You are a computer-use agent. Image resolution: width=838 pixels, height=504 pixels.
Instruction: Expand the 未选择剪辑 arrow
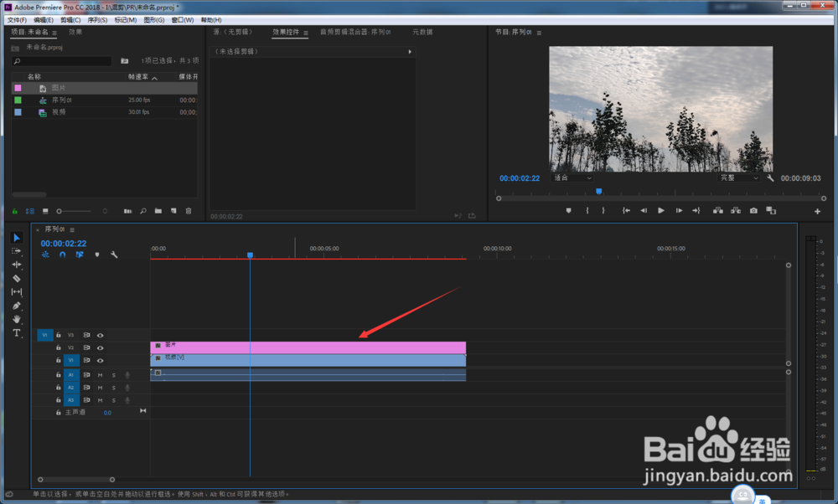click(x=410, y=52)
